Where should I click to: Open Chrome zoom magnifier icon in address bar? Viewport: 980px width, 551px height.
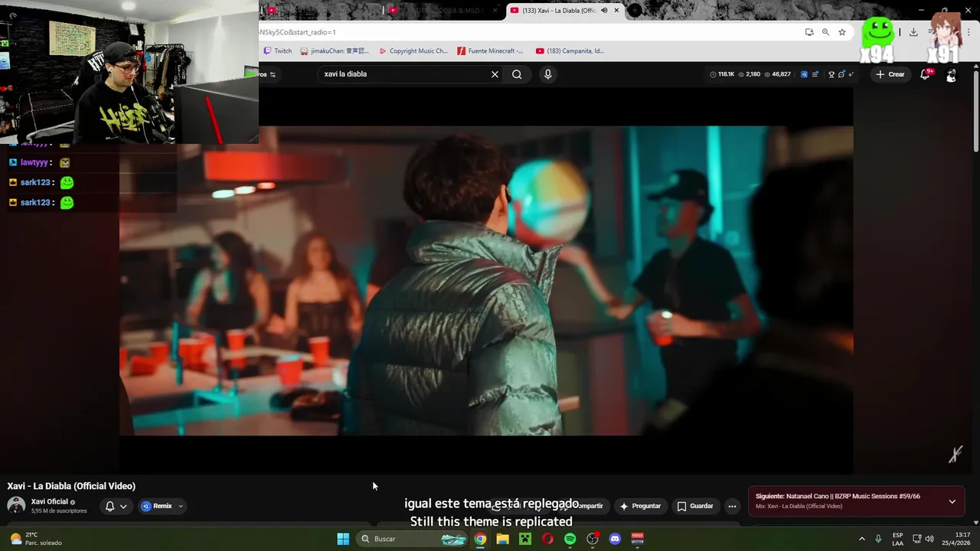click(x=825, y=32)
